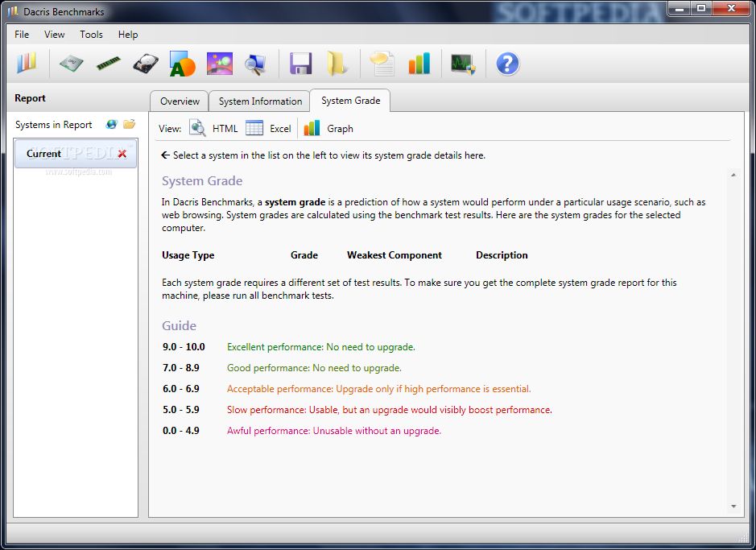Image resolution: width=756 pixels, height=550 pixels.
Task: Click the 0.0 - 4.9 grade range
Action: pyautogui.click(x=181, y=431)
